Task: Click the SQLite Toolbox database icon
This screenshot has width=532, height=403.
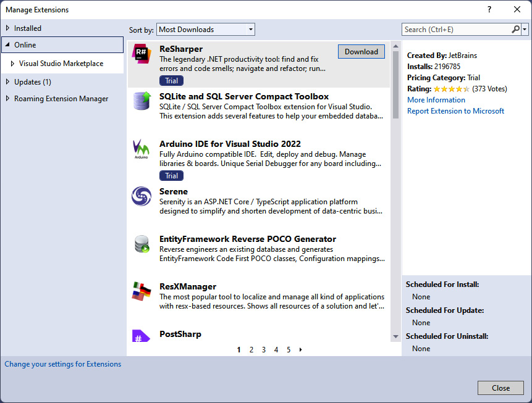Action: 141,101
